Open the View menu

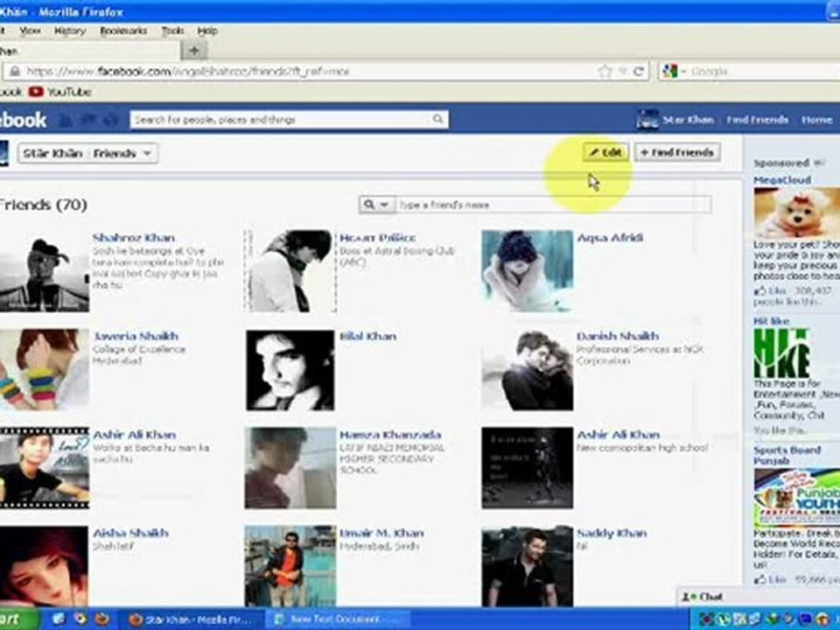tap(30, 31)
